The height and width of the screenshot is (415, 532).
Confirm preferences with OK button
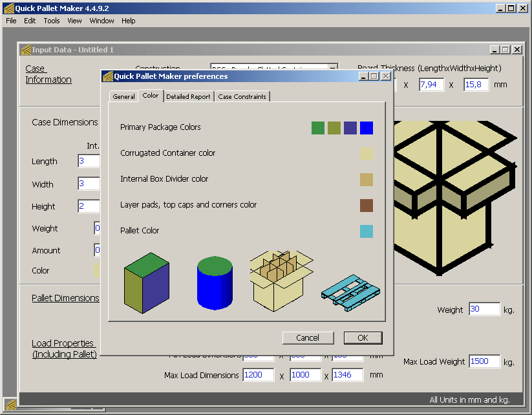363,337
